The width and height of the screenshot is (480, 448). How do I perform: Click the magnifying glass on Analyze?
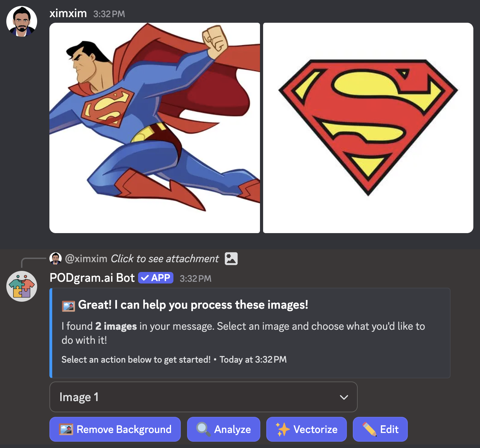[x=203, y=429]
